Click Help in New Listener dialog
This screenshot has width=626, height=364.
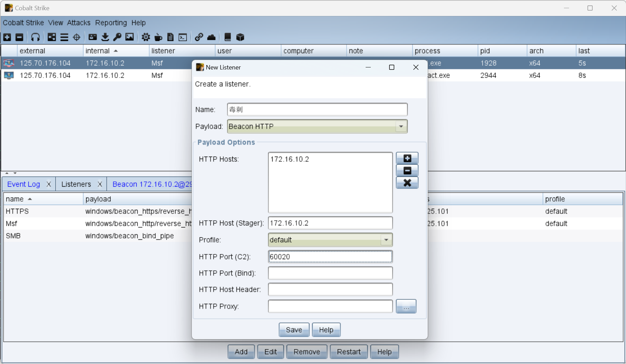coord(326,330)
